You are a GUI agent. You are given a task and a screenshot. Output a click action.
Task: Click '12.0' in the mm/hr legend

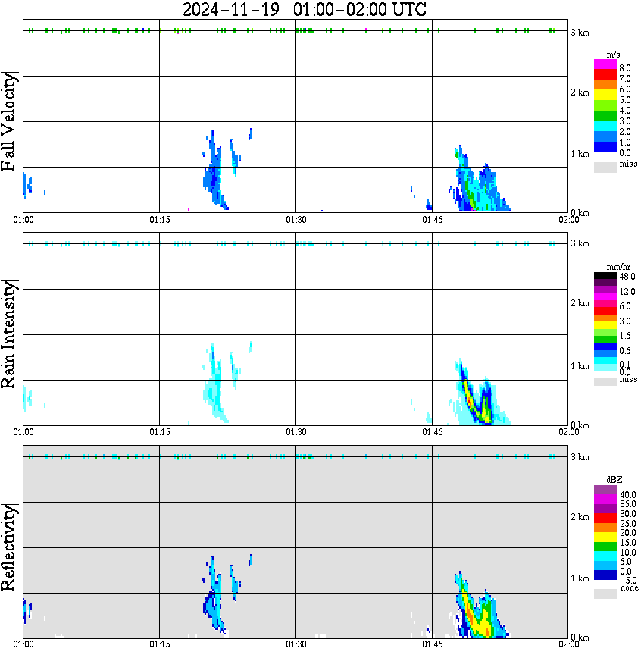pyautogui.click(x=627, y=291)
